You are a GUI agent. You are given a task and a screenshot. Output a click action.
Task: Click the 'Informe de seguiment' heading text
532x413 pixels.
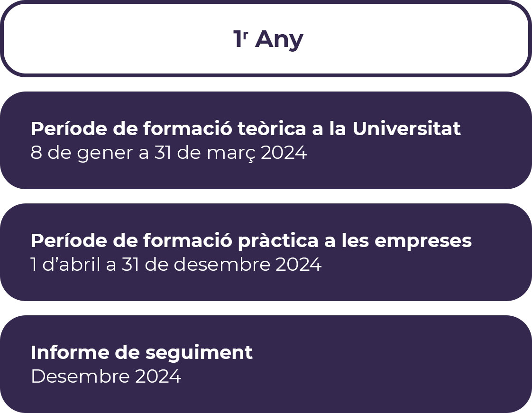[x=142, y=353]
